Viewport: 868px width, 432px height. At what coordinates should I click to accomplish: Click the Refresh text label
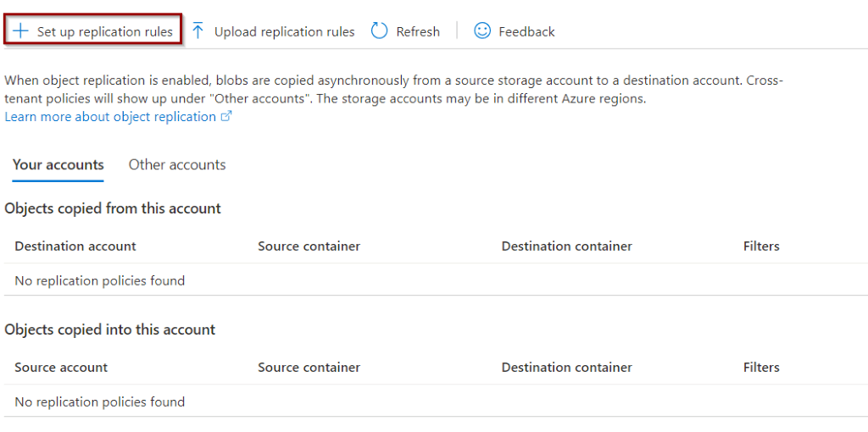click(418, 31)
